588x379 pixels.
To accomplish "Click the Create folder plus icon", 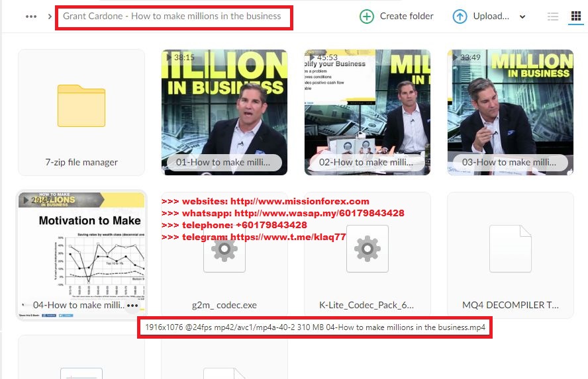I will tap(367, 17).
